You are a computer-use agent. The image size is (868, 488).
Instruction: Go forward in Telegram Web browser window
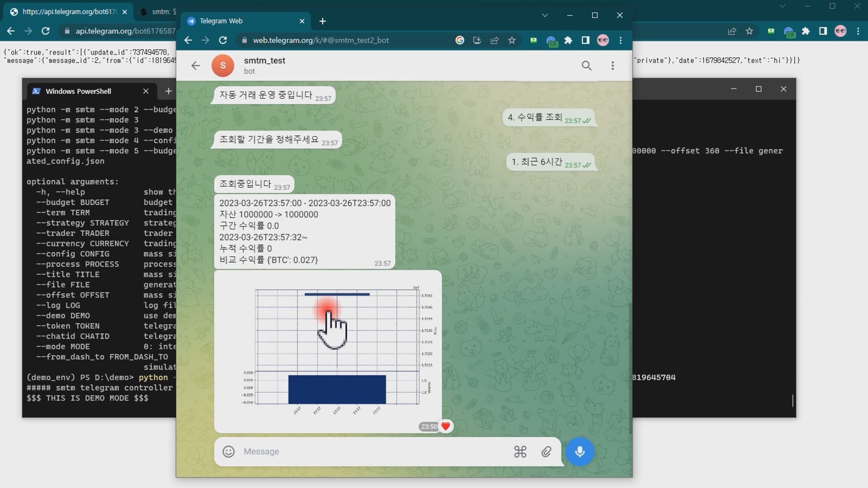pyautogui.click(x=205, y=40)
